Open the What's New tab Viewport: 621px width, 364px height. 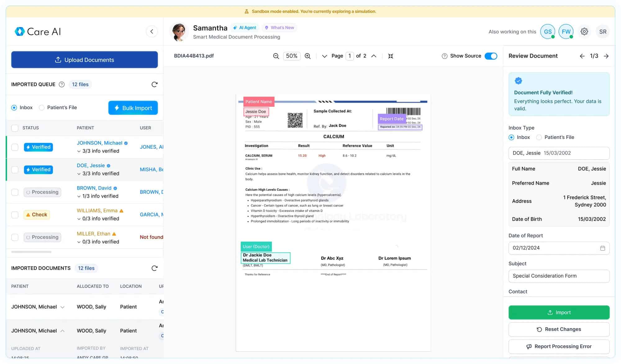pos(279,28)
